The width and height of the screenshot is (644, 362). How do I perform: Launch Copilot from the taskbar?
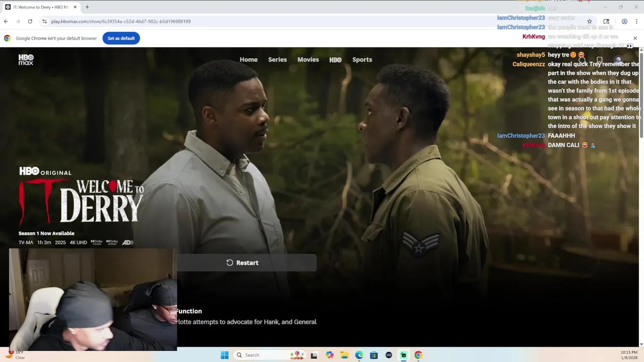pyautogui.click(x=330, y=355)
